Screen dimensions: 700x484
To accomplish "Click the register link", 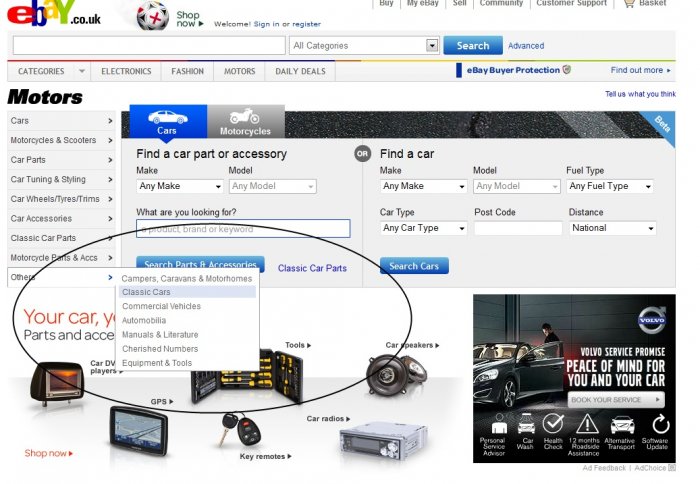I will [306, 24].
